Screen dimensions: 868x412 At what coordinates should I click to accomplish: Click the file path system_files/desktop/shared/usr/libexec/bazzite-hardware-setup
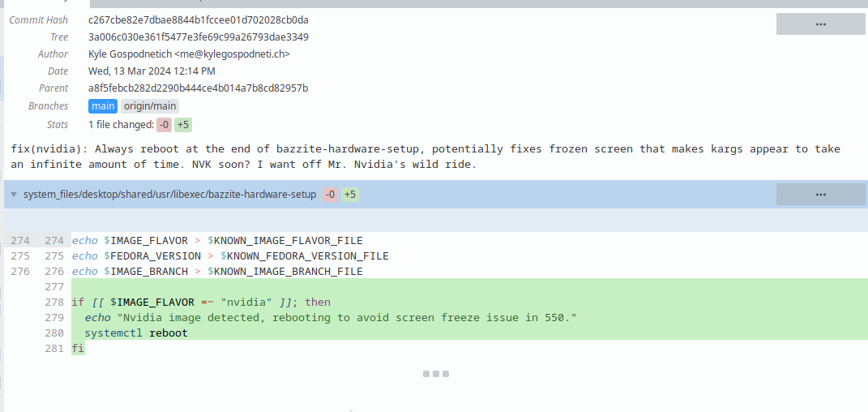(170, 195)
